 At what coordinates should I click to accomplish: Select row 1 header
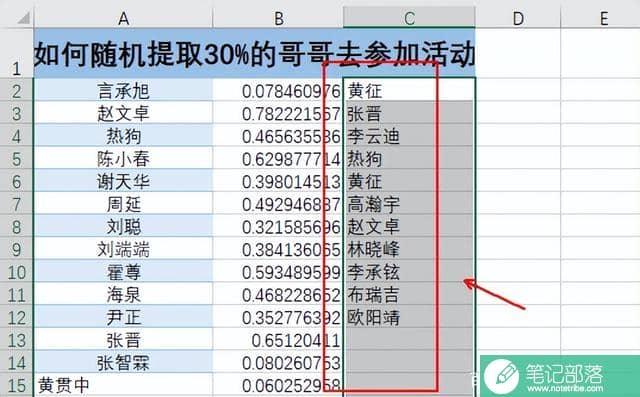click(x=17, y=53)
